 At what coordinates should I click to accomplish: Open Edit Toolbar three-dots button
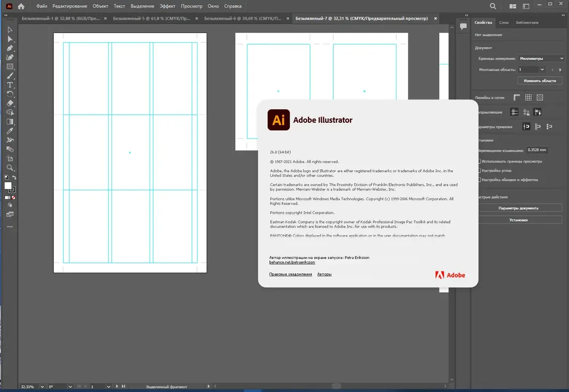(10, 227)
